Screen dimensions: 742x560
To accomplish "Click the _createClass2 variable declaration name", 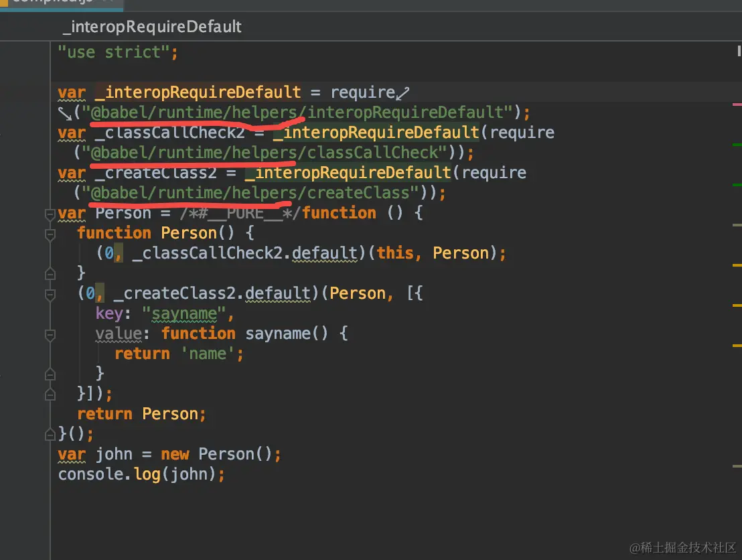I will pos(155,172).
